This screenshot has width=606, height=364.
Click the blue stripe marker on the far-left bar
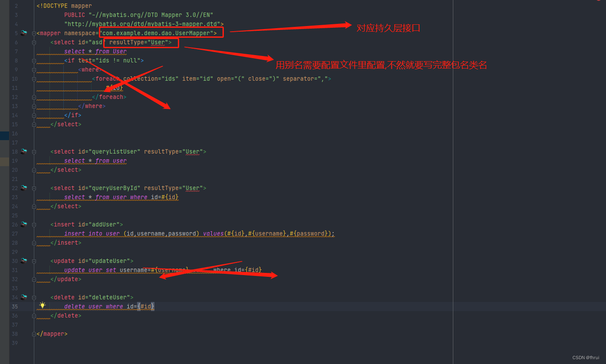tap(4, 135)
